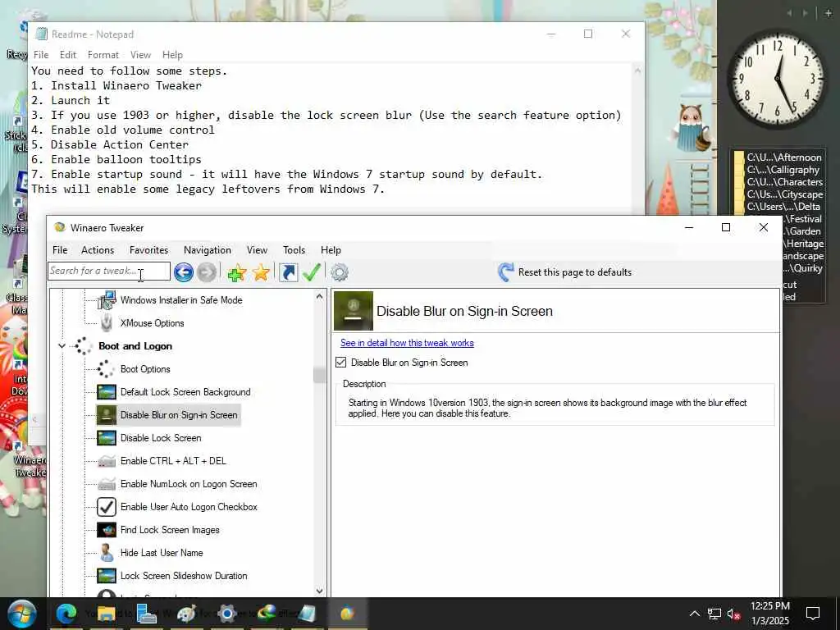
Task: Open the Winaero Tweaker Help menu
Action: click(331, 250)
